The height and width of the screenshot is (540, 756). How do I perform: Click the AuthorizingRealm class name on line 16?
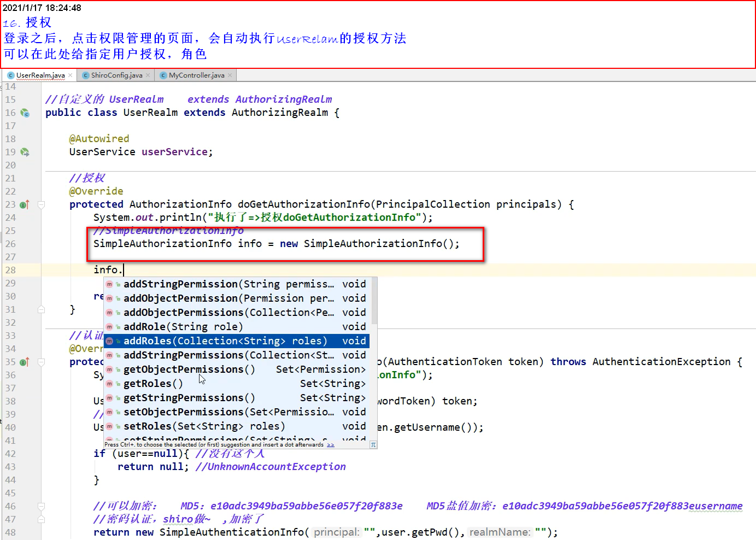tap(280, 113)
